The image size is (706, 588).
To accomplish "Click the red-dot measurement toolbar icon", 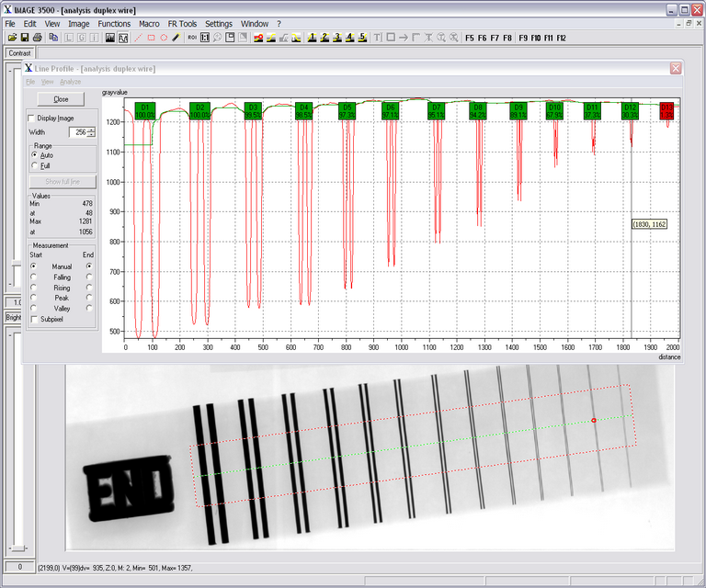I will coord(258,38).
